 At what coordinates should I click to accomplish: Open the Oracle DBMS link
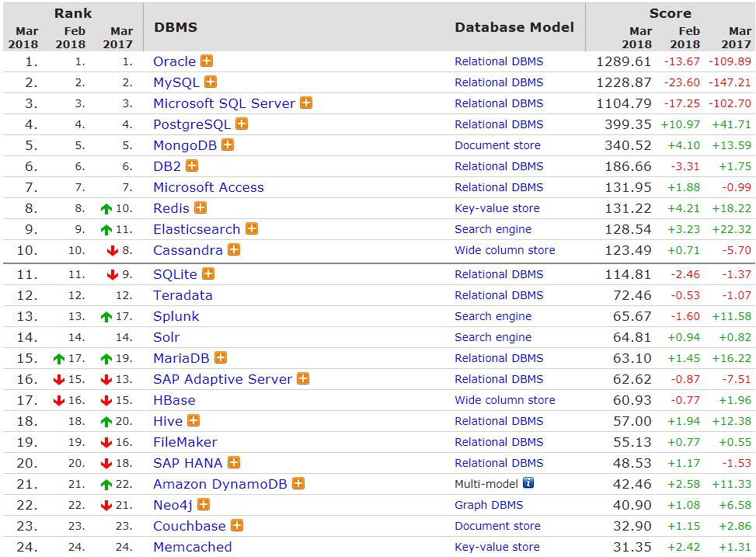pyautogui.click(x=175, y=61)
